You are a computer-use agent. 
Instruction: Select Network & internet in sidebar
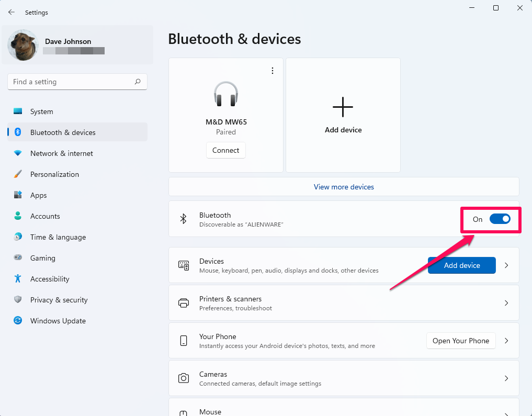point(77,153)
